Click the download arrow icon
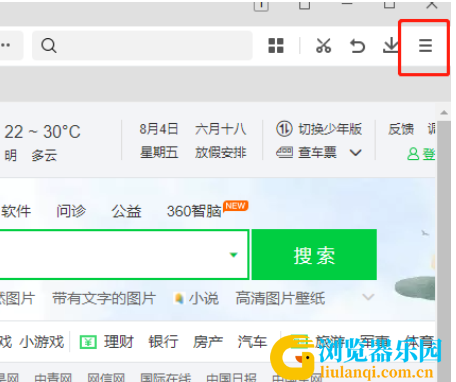 [391, 45]
